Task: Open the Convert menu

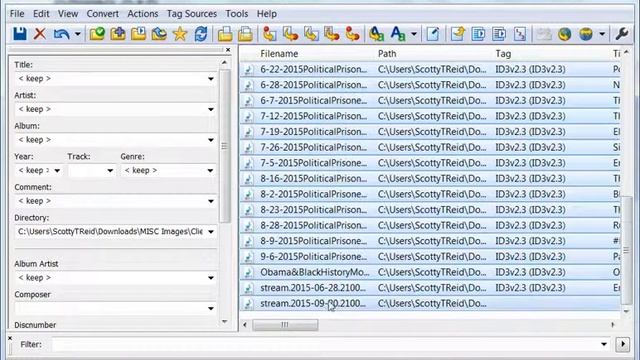Action: [102, 13]
